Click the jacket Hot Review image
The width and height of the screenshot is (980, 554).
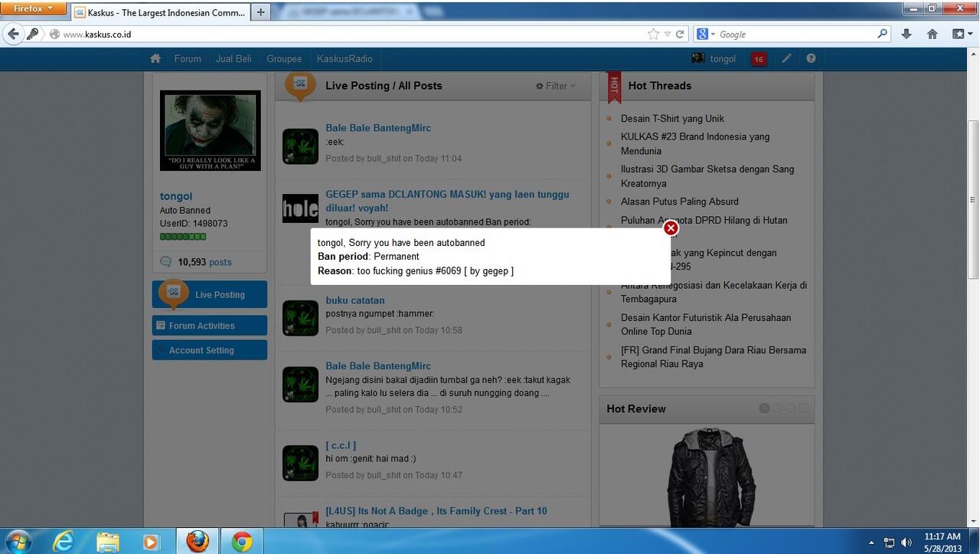(706, 475)
